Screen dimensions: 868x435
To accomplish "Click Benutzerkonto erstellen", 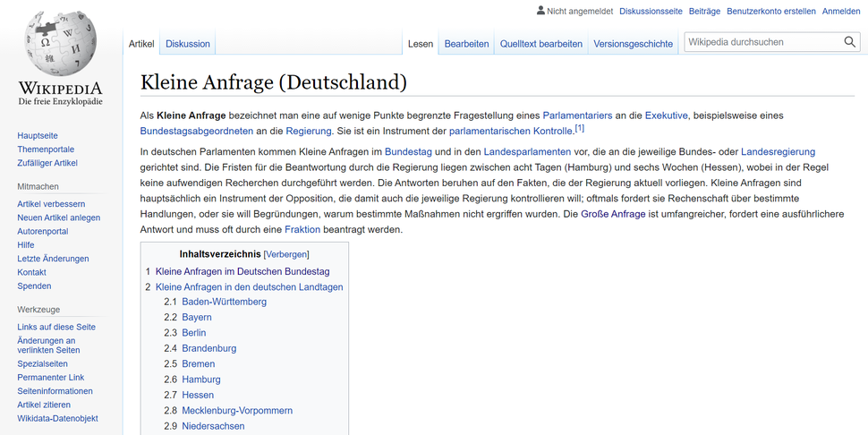I will click(x=771, y=11).
